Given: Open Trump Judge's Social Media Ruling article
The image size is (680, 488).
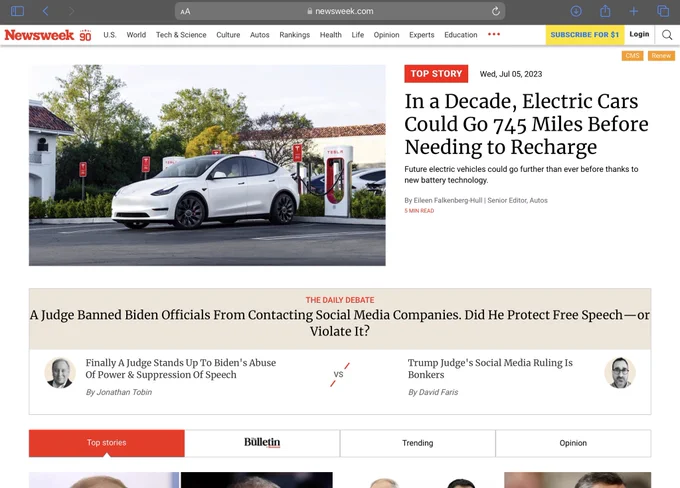Looking at the screenshot, I should 490,368.
